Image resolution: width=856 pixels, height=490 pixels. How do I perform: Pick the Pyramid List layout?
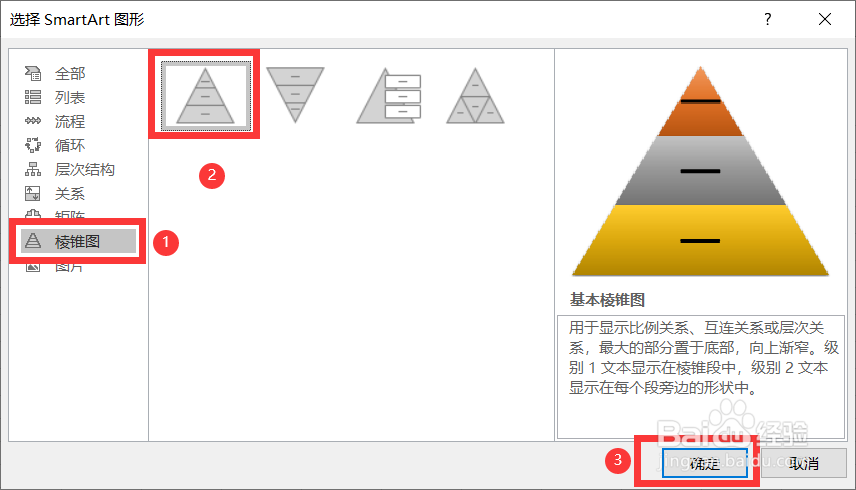click(x=389, y=96)
